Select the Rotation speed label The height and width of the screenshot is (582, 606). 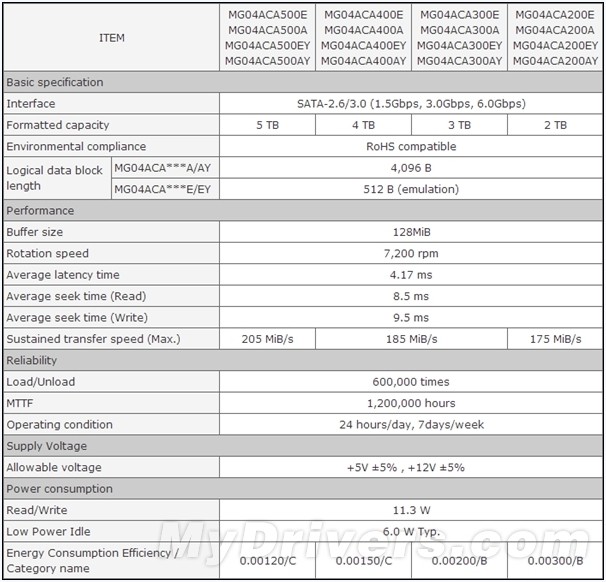coord(48,254)
